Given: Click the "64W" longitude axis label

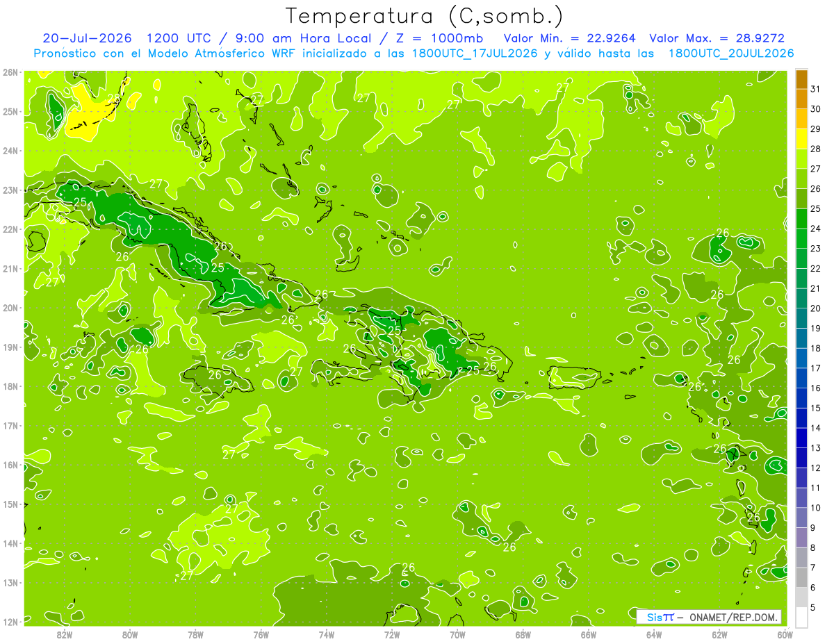Looking at the screenshot, I should pos(654,634).
